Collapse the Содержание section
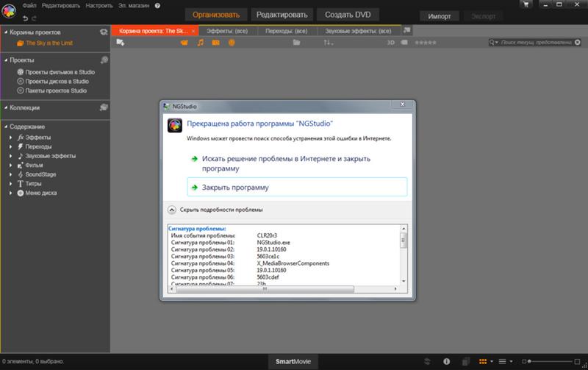The width and height of the screenshot is (588, 370). tap(6, 127)
